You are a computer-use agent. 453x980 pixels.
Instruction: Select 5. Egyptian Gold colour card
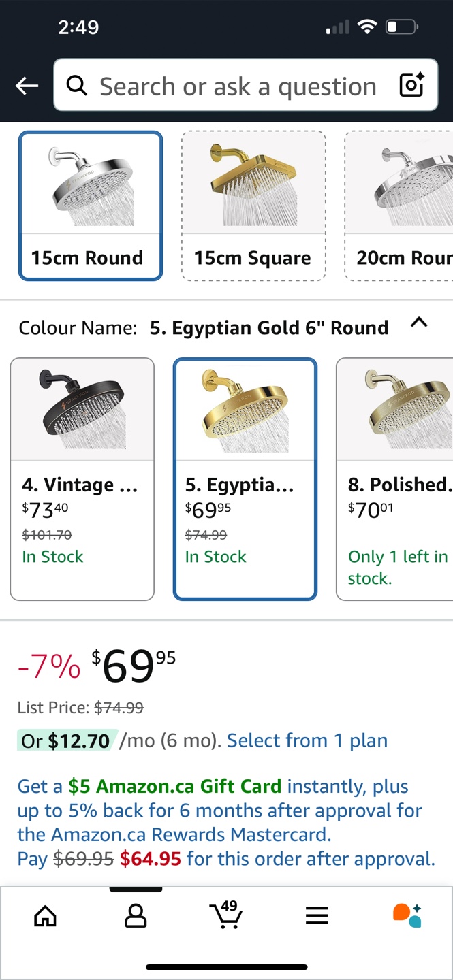tap(245, 478)
